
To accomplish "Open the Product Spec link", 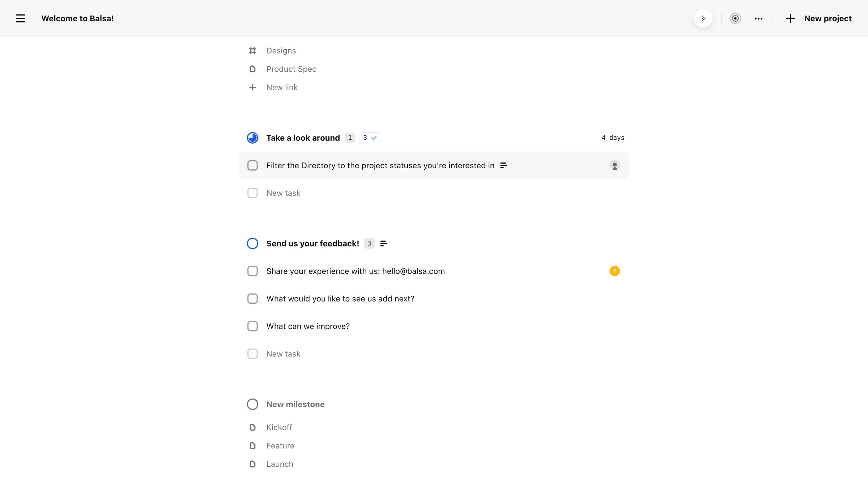I will click(x=291, y=69).
